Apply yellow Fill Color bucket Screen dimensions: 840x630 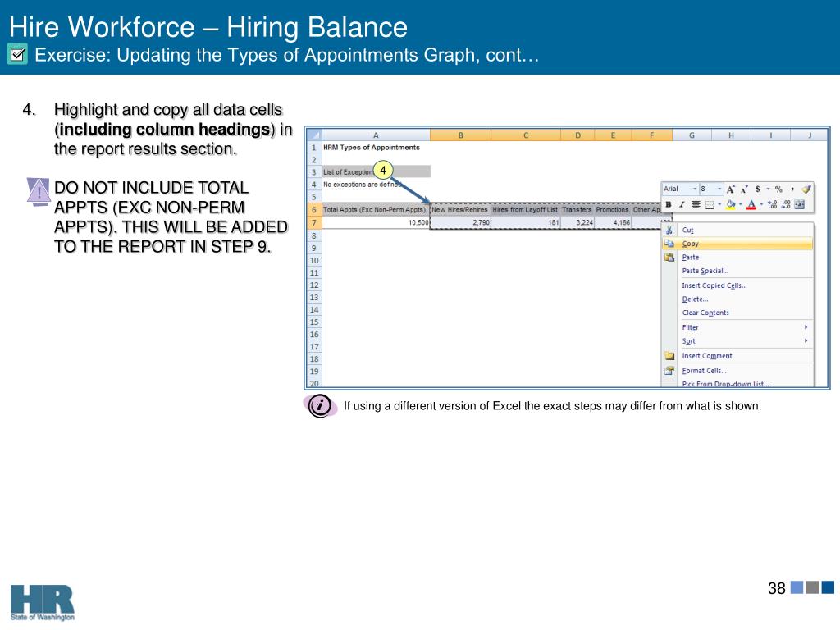[730, 204]
